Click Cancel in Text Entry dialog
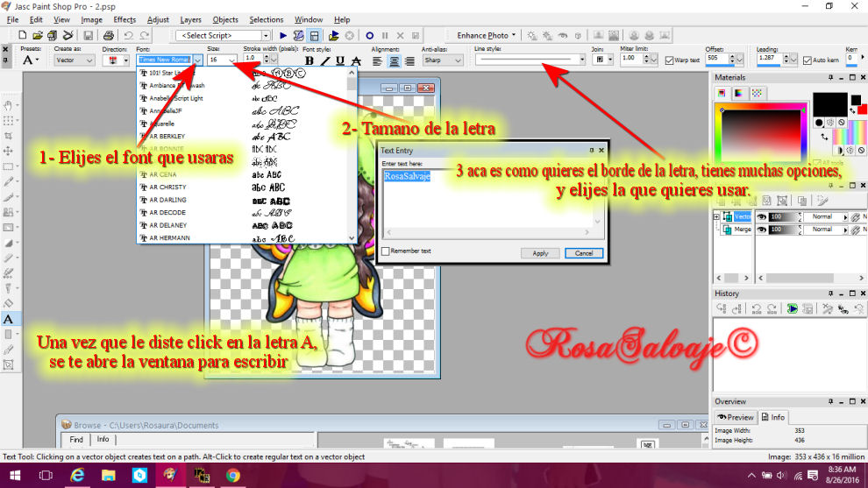Viewport: 868px width, 488px height. pos(583,252)
